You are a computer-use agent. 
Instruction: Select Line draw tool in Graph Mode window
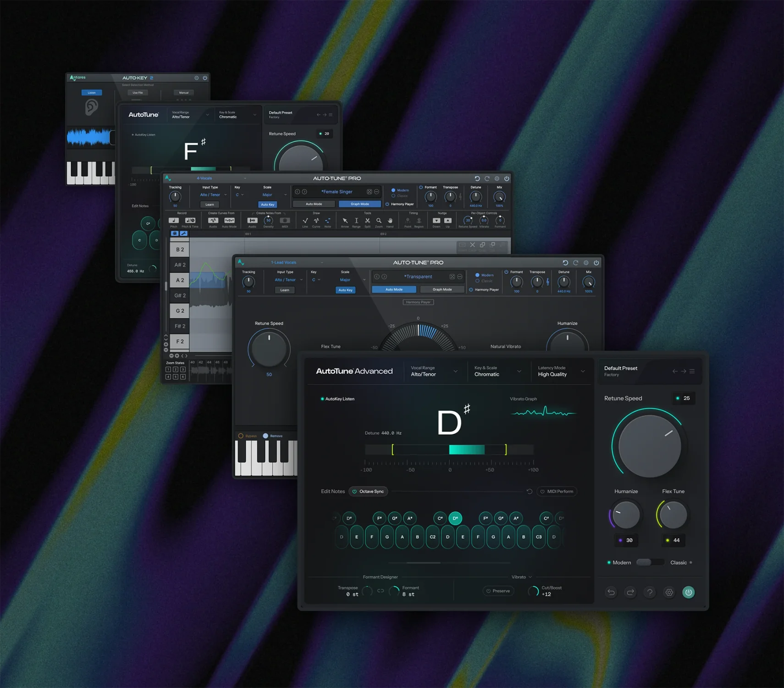click(x=305, y=221)
